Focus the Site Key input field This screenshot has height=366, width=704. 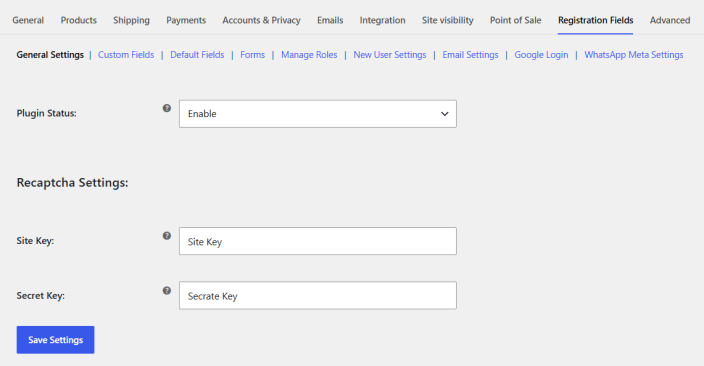pyautogui.click(x=318, y=241)
